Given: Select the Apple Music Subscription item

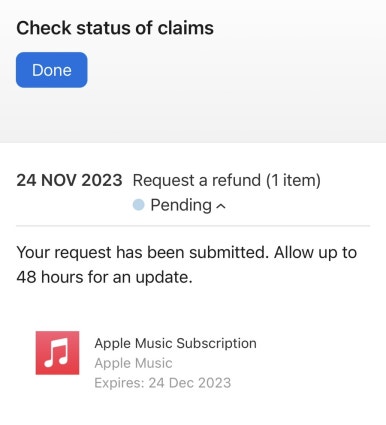Looking at the screenshot, I should coord(175,343).
